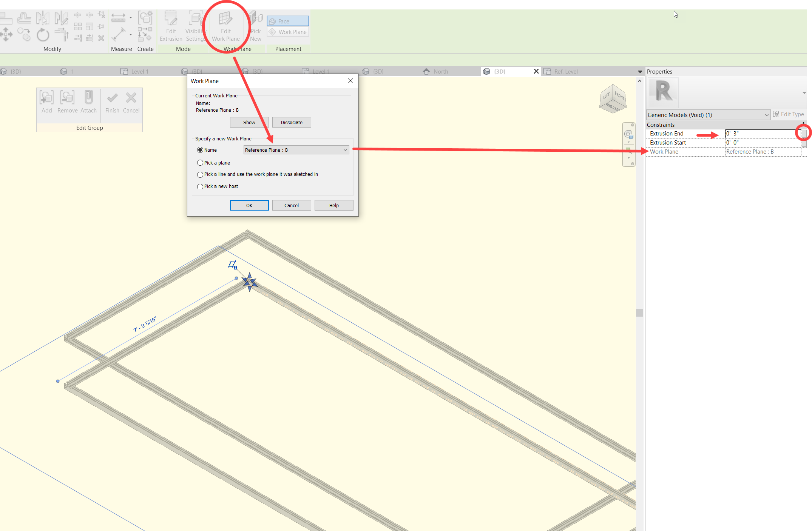This screenshot has width=812, height=531.
Task: Switch to the Ref. Level view tab
Action: point(566,71)
